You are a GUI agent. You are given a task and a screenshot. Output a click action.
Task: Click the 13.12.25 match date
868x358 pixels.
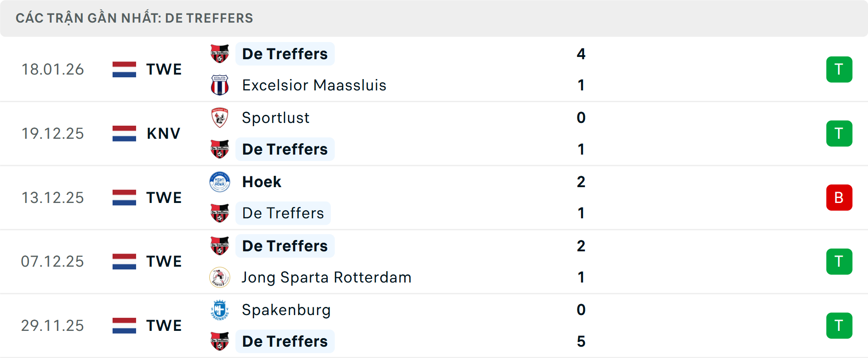pos(52,198)
